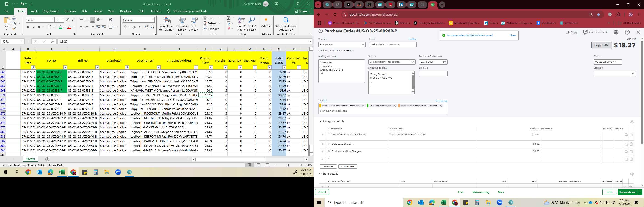
Task: Open the Insert ribbon tab
Action: click(34, 11)
